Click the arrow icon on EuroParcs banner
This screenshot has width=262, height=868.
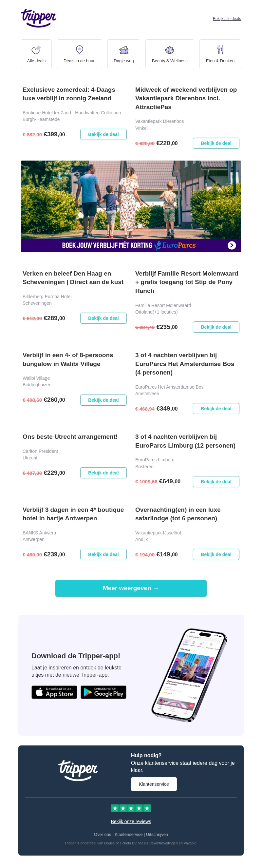click(x=232, y=245)
